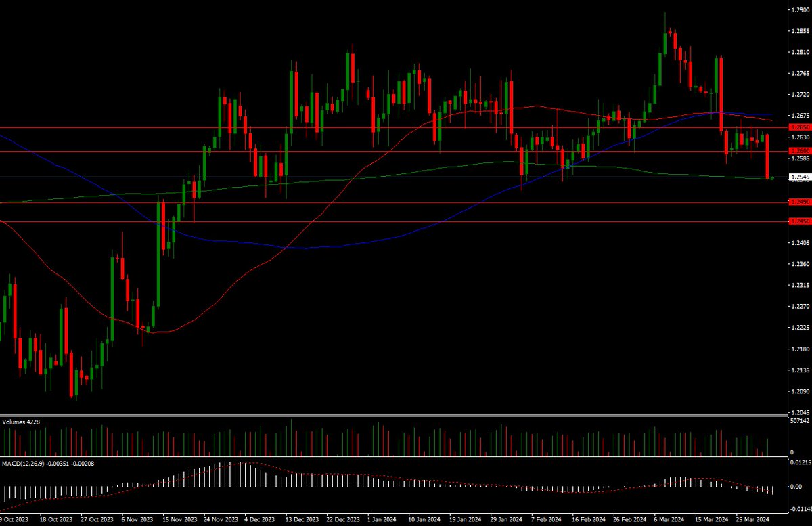
Task: Click the 1.2045 price axis value
Action: tap(800, 413)
